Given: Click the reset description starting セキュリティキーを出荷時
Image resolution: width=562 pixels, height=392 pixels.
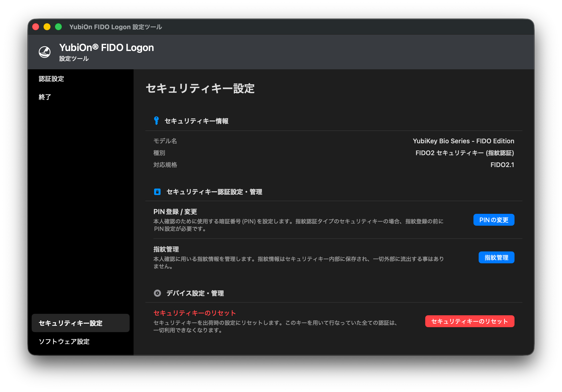Looking at the screenshot, I should click(x=276, y=326).
